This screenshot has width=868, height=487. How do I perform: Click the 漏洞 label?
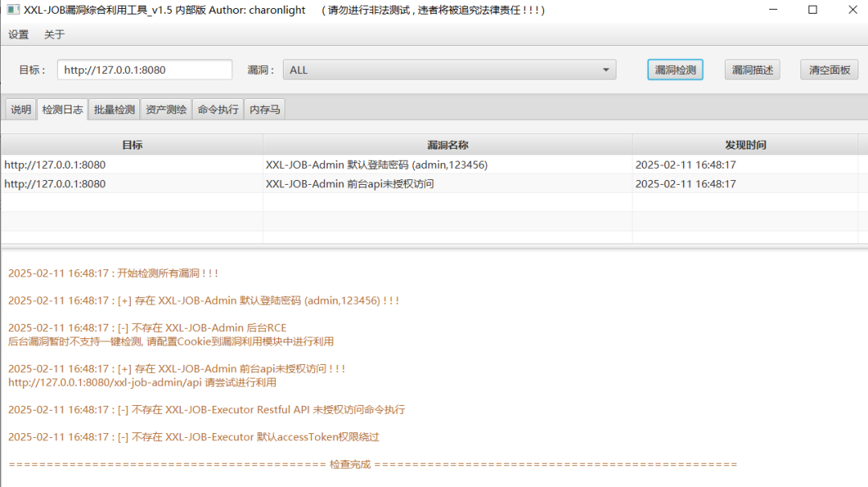pyautogui.click(x=260, y=70)
